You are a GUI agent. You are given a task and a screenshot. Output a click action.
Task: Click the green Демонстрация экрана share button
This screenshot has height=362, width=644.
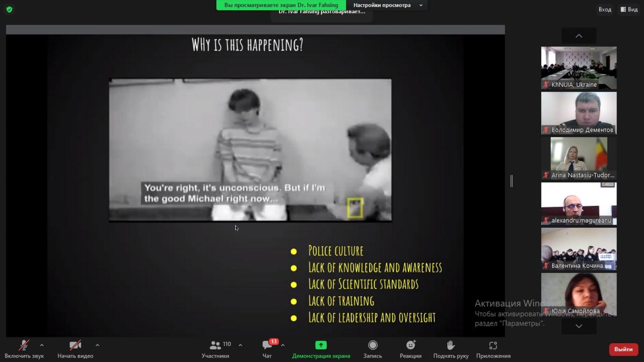[321, 349]
